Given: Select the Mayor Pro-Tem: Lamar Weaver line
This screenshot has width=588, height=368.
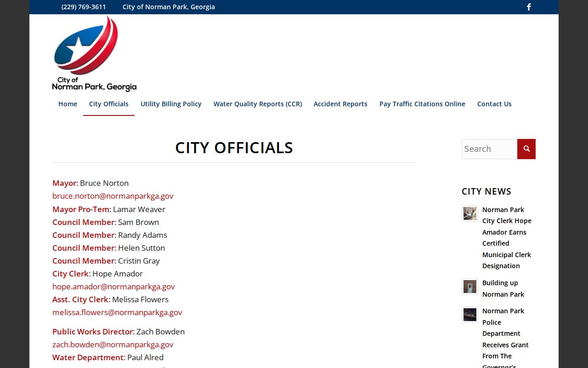Looking at the screenshot, I should click(x=109, y=209).
